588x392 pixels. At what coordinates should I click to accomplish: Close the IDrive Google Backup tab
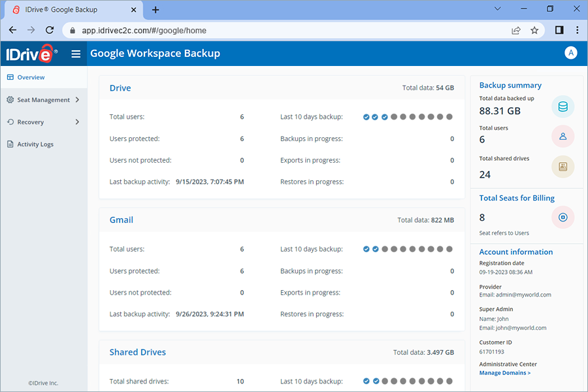click(133, 10)
